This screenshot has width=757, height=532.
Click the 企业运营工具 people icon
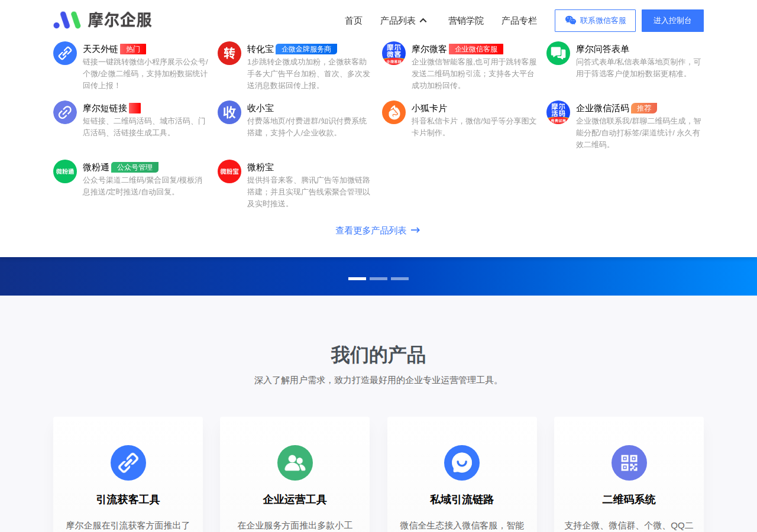tap(295, 463)
